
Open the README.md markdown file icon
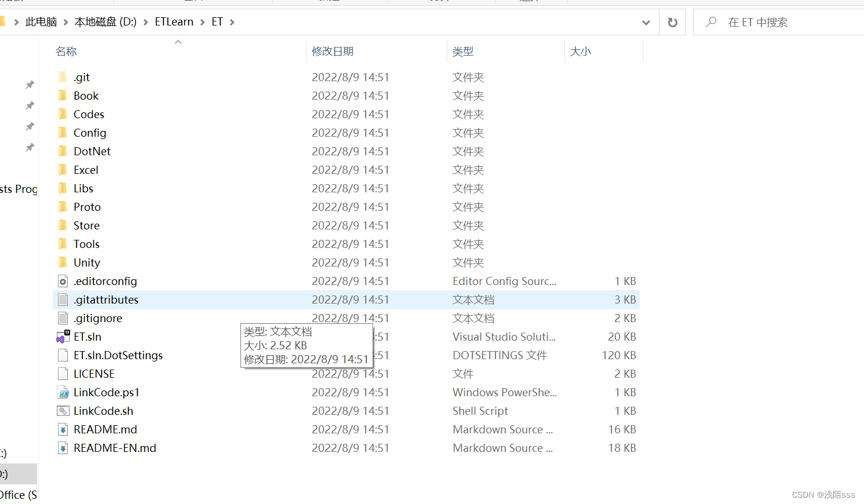coord(63,429)
